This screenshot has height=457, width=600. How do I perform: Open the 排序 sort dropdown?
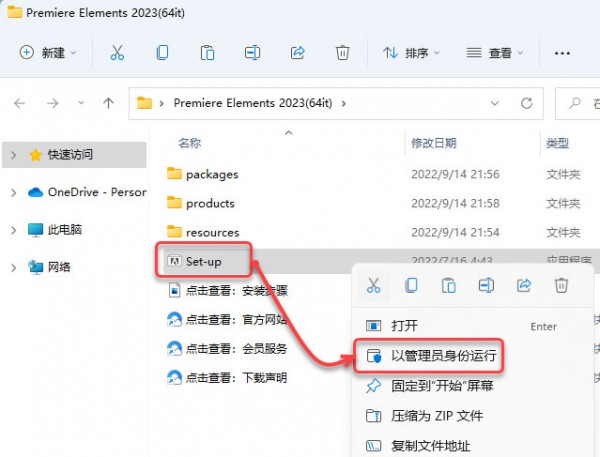point(411,52)
